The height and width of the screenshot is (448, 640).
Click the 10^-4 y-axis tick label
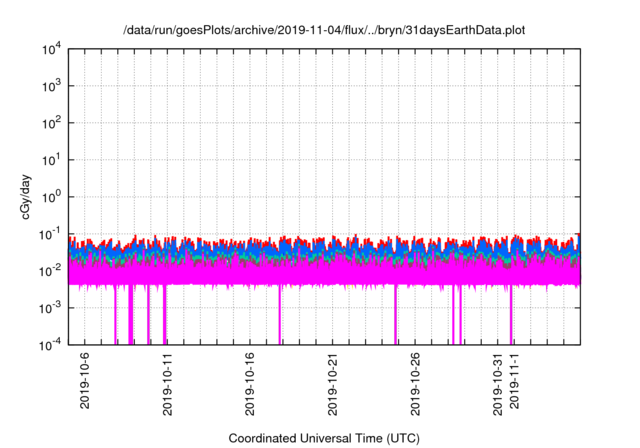(51, 345)
